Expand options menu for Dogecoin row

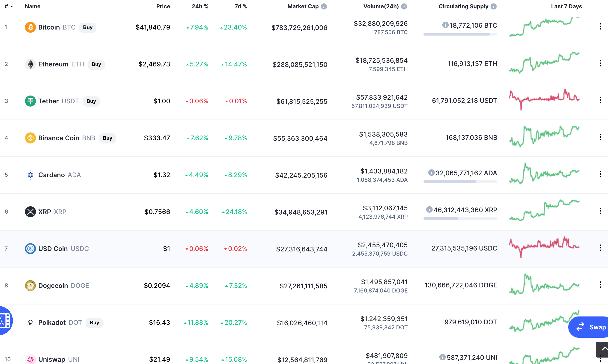point(600,285)
